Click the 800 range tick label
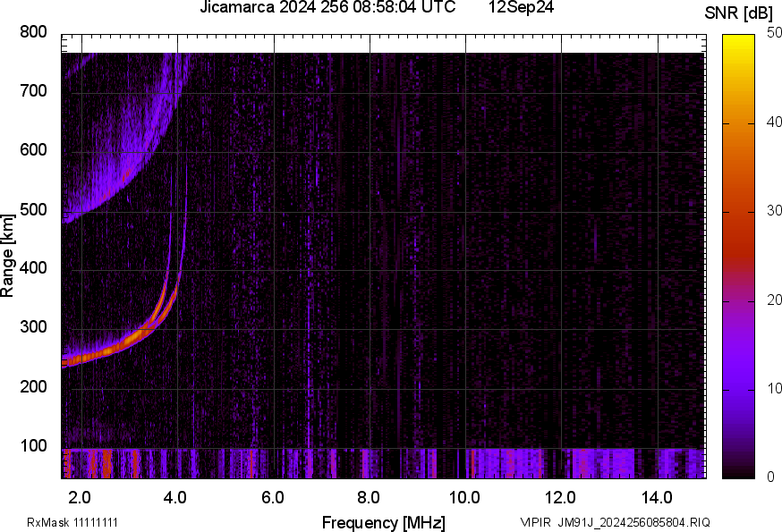The height and width of the screenshot is (532, 782). (32, 33)
